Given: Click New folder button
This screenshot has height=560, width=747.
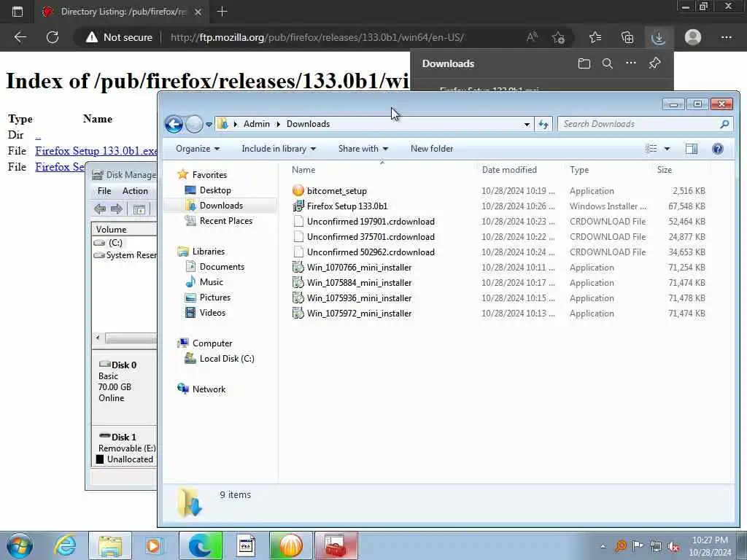Looking at the screenshot, I should tap(432, 149).
